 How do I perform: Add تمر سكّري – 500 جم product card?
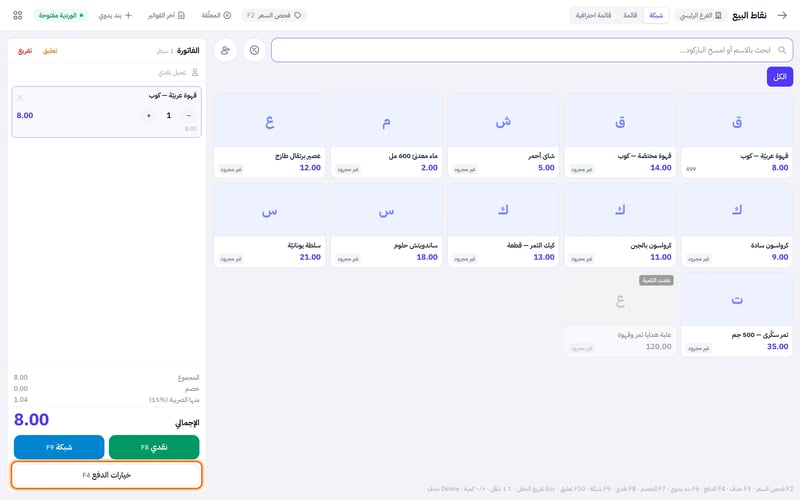(x=737, y=315)
